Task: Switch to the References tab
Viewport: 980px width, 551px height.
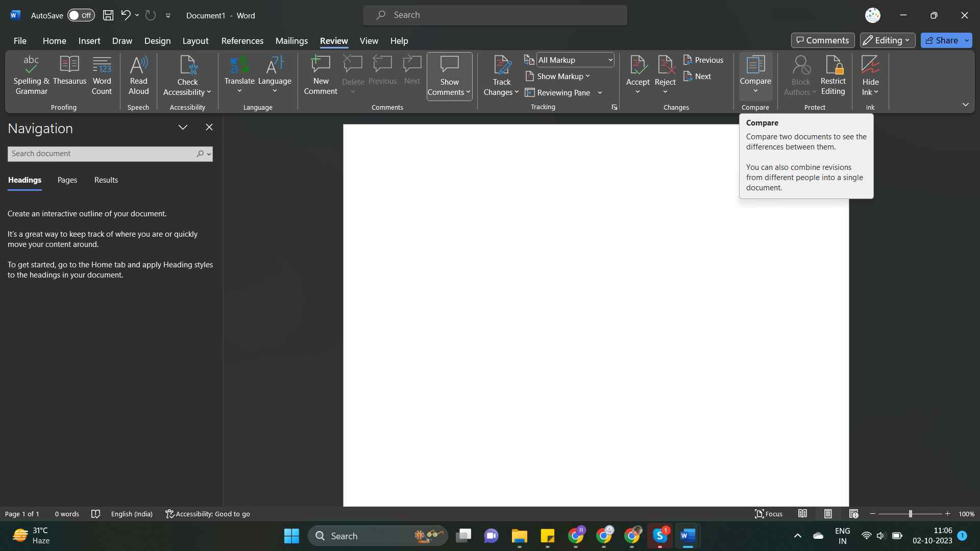Action: click(242, 41)
